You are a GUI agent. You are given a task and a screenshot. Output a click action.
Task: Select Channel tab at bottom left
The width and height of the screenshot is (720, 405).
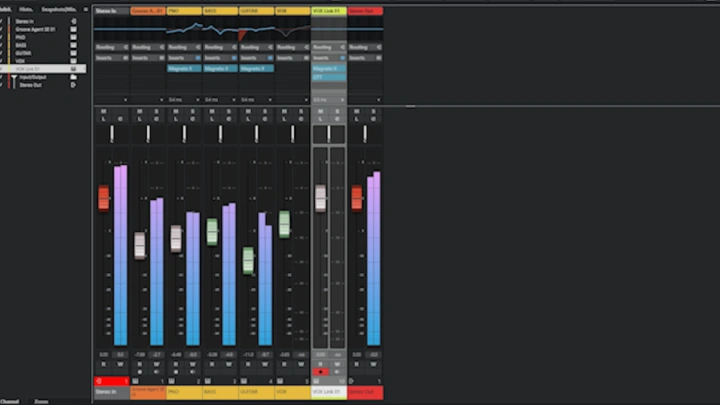9,401
